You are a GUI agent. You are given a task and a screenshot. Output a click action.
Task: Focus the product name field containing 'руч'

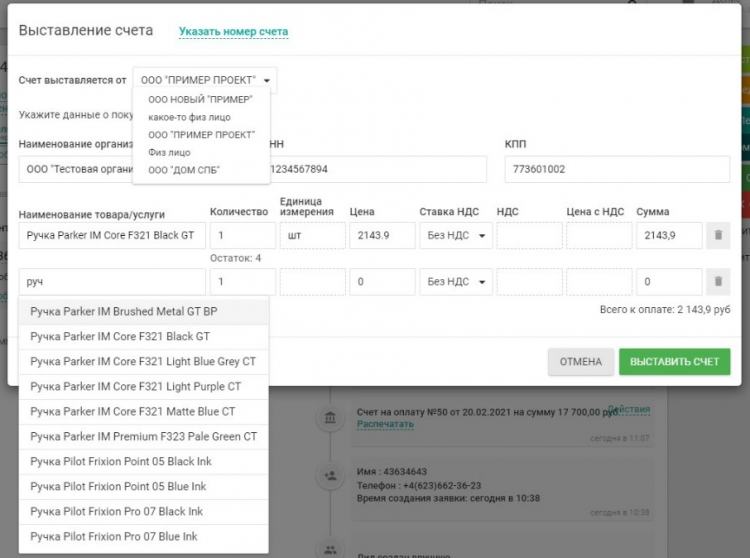[x=110, y=282]
